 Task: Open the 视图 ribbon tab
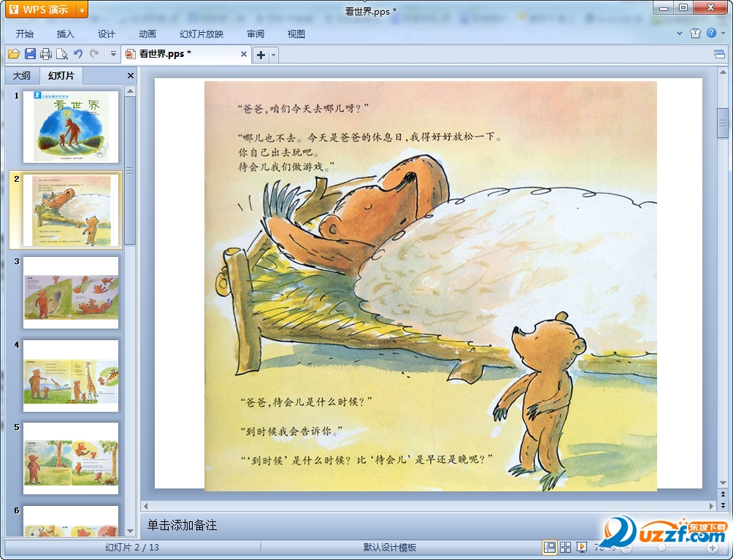click(296, 34)
